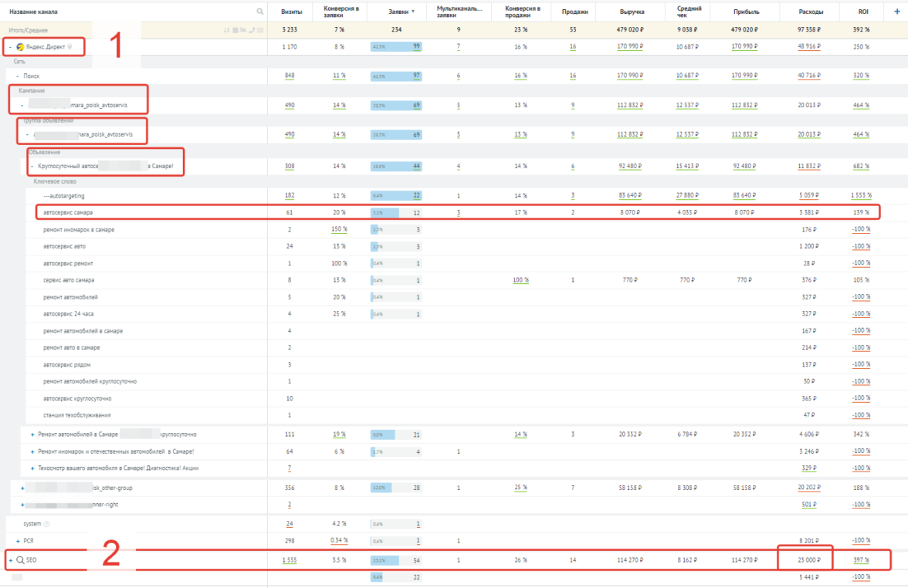Click the help icon next to system

tap(46, 524)
